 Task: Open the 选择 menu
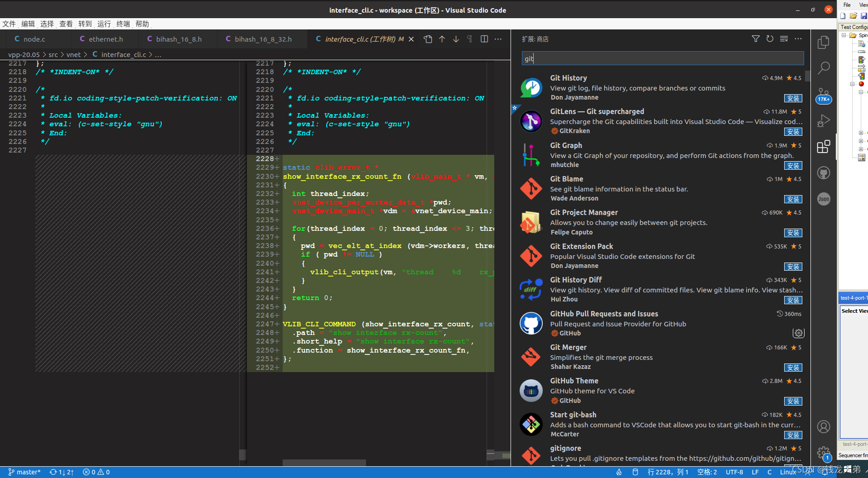[47, 24]
